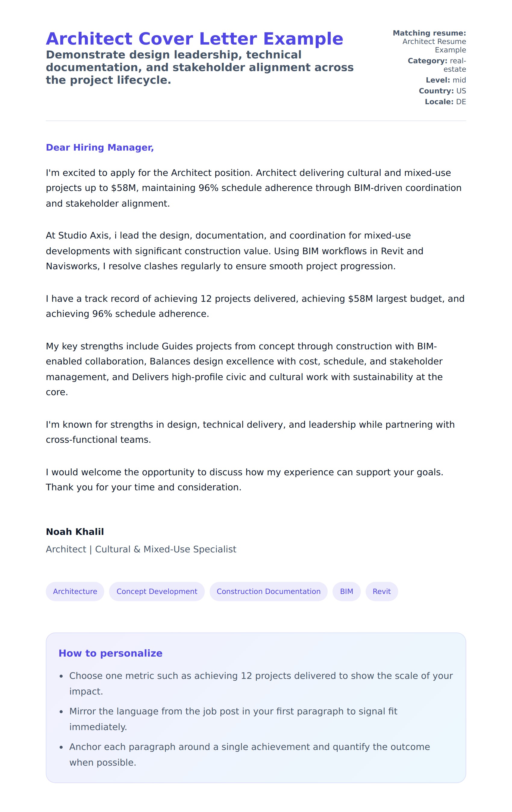The width and height of the screenshot is (512, 812).
Task: Click the Dear Hiring Manager greeting
Action: point(100,147)
